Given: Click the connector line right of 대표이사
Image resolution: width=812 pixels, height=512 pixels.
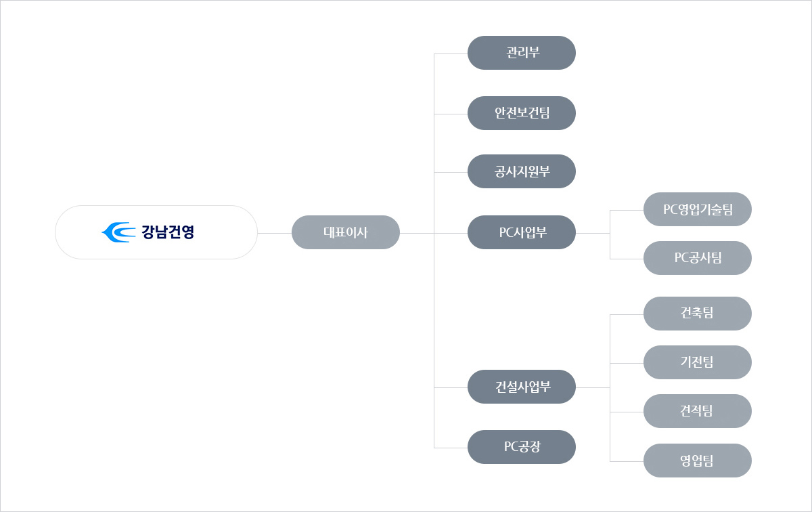Looking at the screenshot, I should [417, 233].
